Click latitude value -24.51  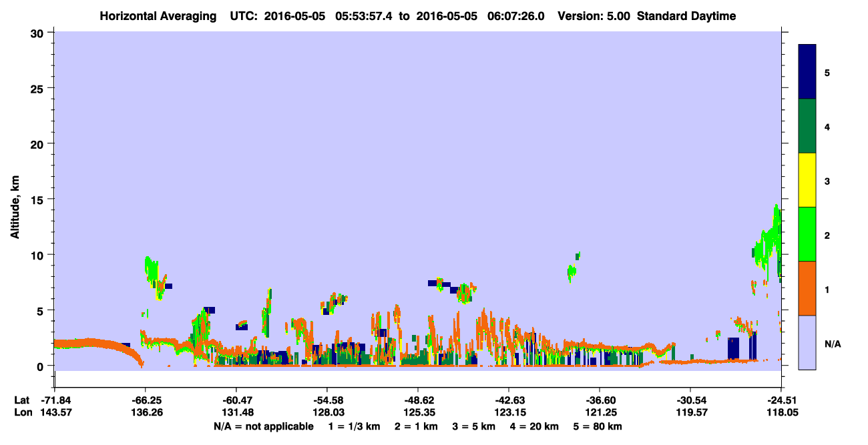[781, 400]
